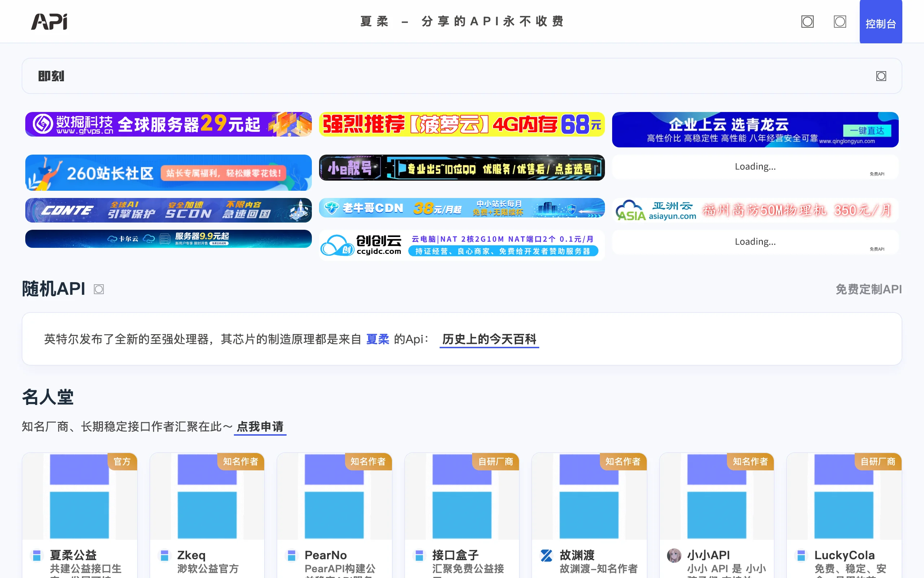
Task: Click the 随机API section heading
Action: click(53, 289)
